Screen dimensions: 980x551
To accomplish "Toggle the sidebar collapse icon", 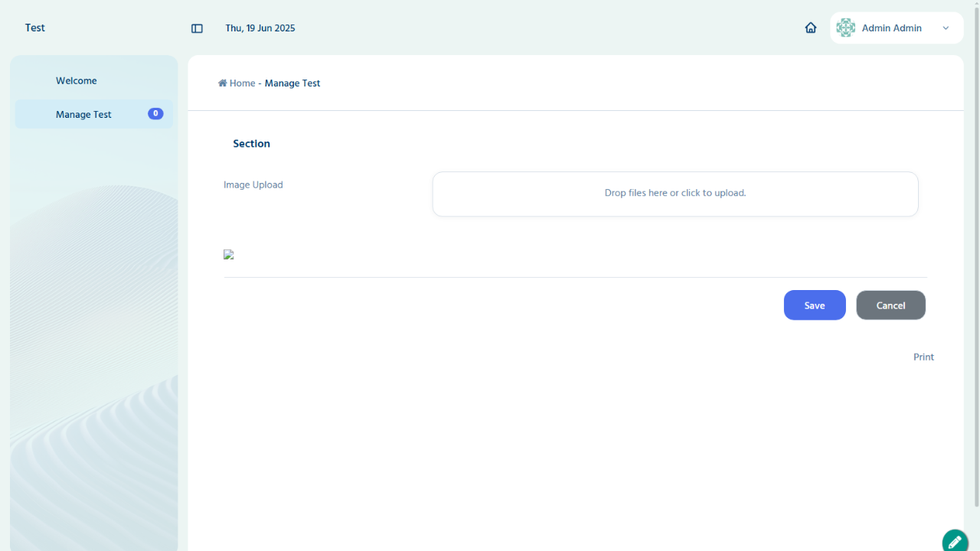I will pyautogui.click(x=197, y=28).
